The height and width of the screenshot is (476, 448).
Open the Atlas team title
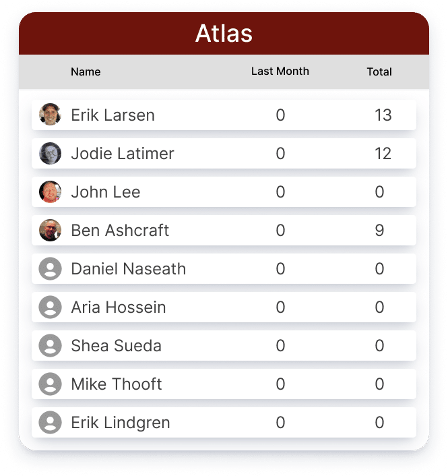[x=224, y=34]
